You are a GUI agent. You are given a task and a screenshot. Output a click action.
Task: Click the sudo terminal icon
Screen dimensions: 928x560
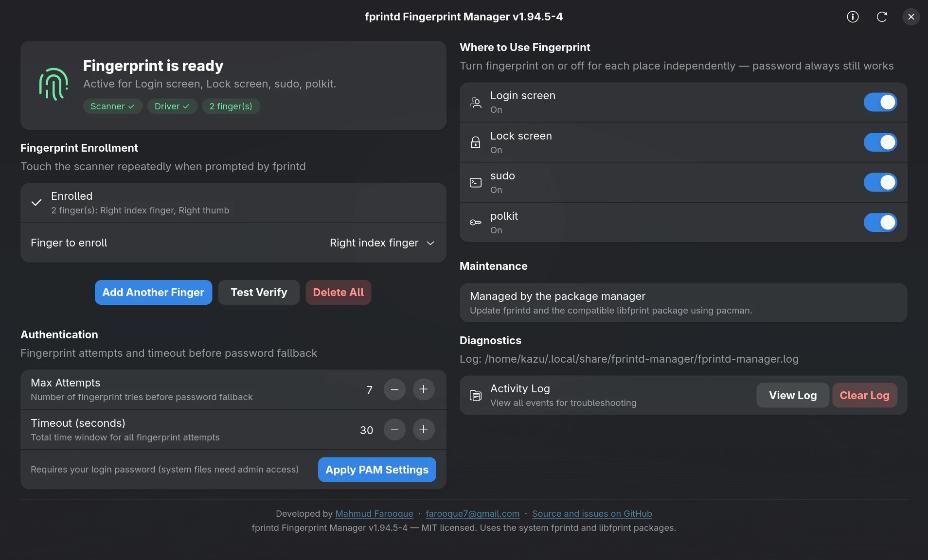click(x=476, y=182)
